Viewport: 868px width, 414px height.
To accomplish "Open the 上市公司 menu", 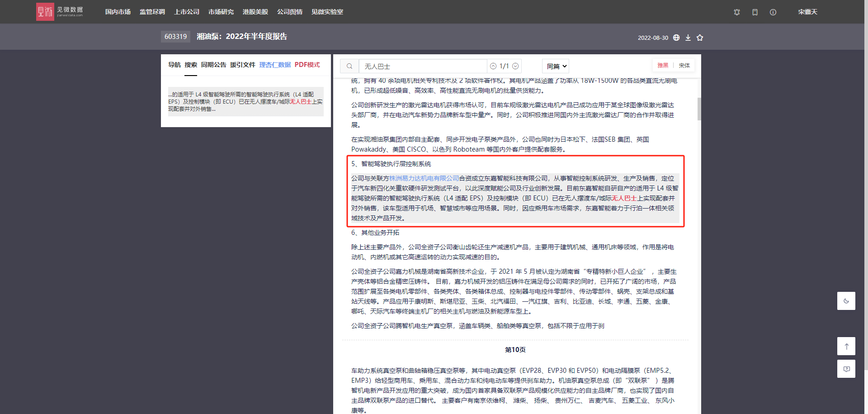I will [x=187, y=12].
